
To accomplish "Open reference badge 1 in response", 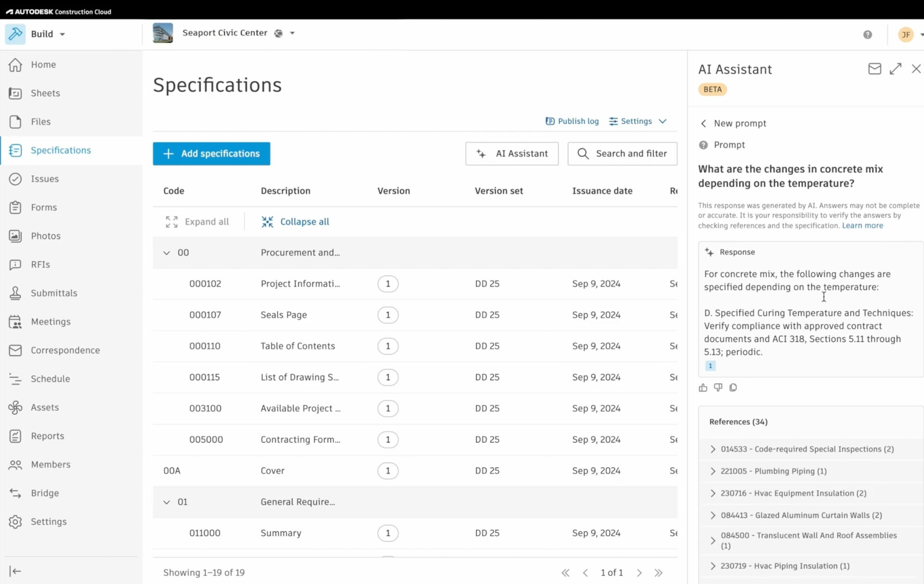I will [x=710, y=366].
